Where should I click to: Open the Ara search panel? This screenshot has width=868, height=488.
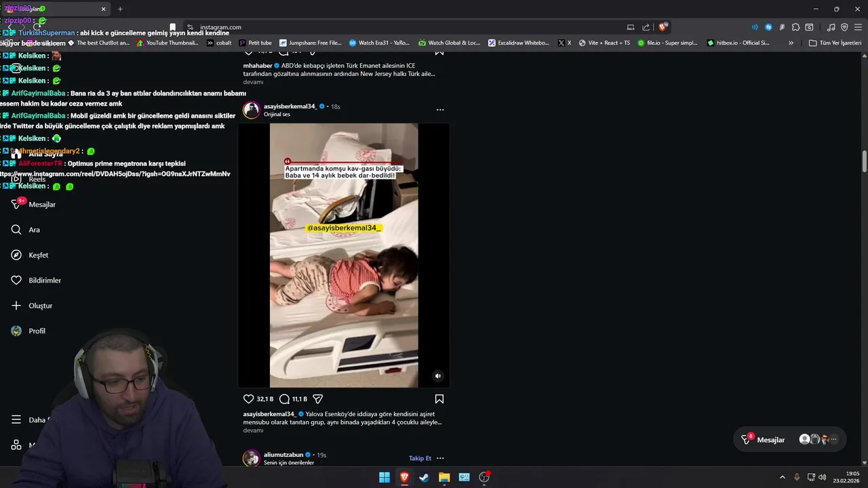click(x=26, y=230)
